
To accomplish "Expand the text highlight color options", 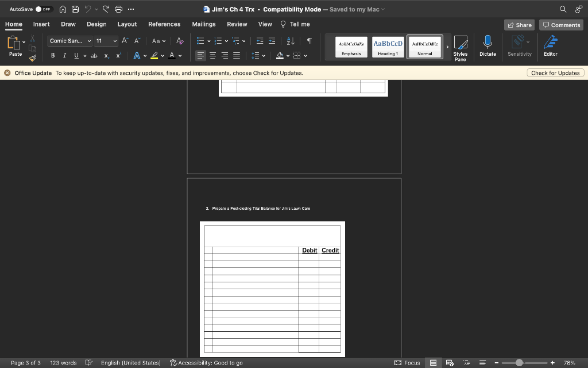I will tap(161, 55).
